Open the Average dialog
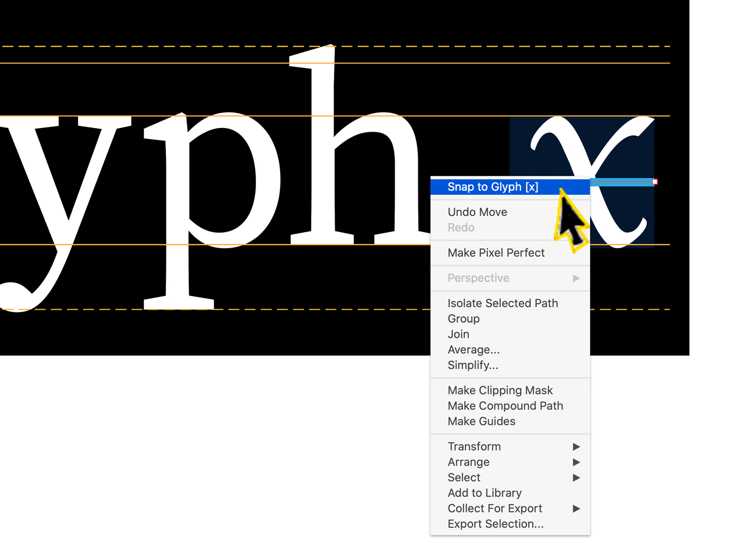756x543 pixels. coord(473,350)
